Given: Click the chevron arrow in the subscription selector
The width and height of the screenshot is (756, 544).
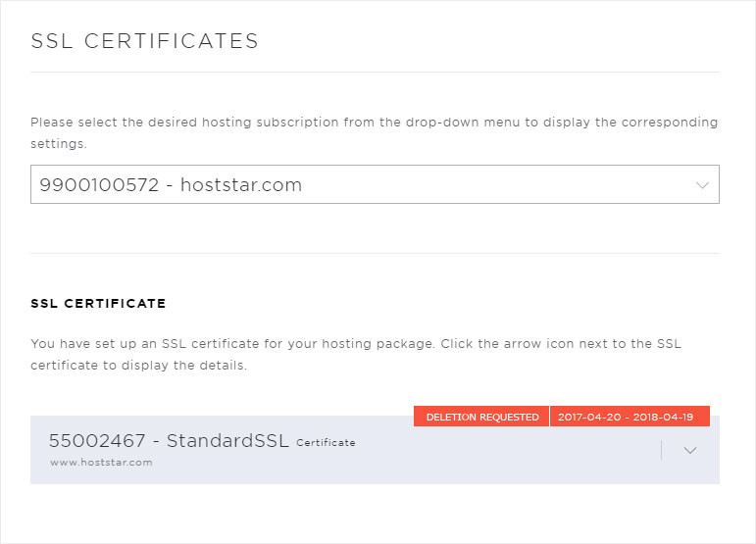Looking at the screenshot, I should click(702, 185).
